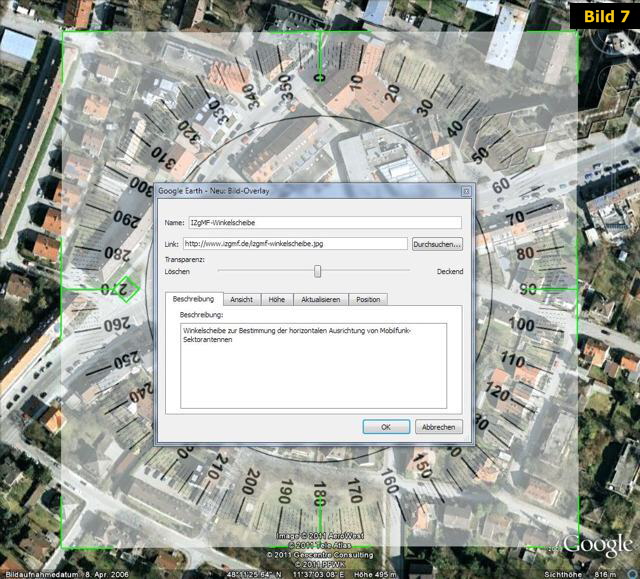Screen dimensions: 640x579
Task: Click the 'Deckend' transparency label
Action: point(450,272)
